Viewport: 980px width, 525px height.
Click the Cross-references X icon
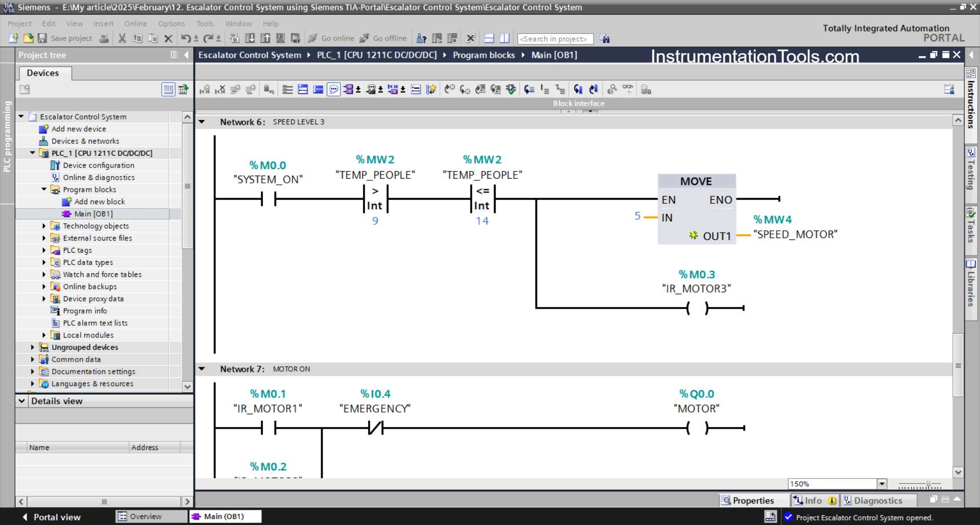(x=471, y=38)
